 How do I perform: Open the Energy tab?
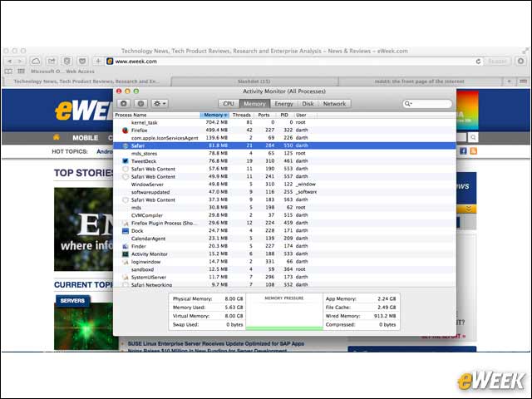click(x=283, y=103)
